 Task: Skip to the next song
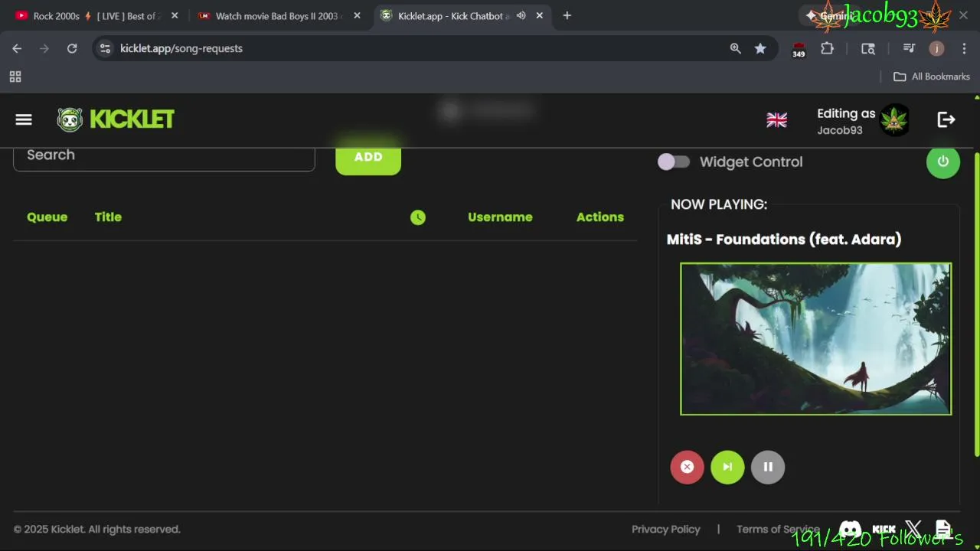coord(727,467)
